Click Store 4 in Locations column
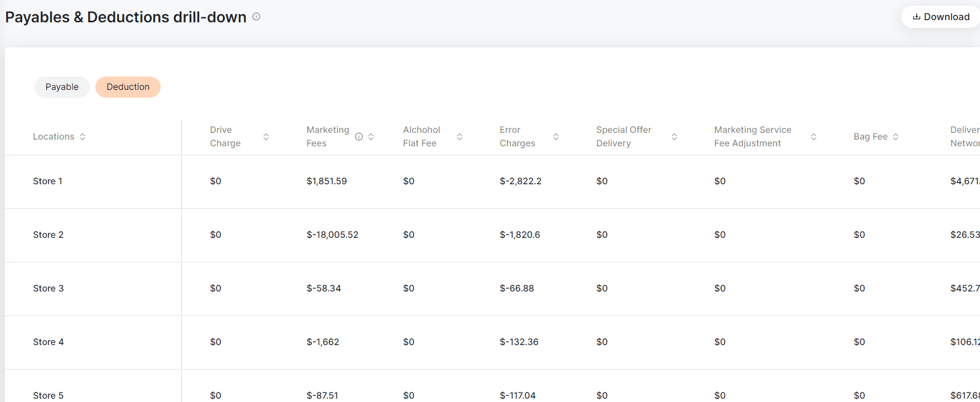This screenshot has height=402, width=980. (49, 342)
